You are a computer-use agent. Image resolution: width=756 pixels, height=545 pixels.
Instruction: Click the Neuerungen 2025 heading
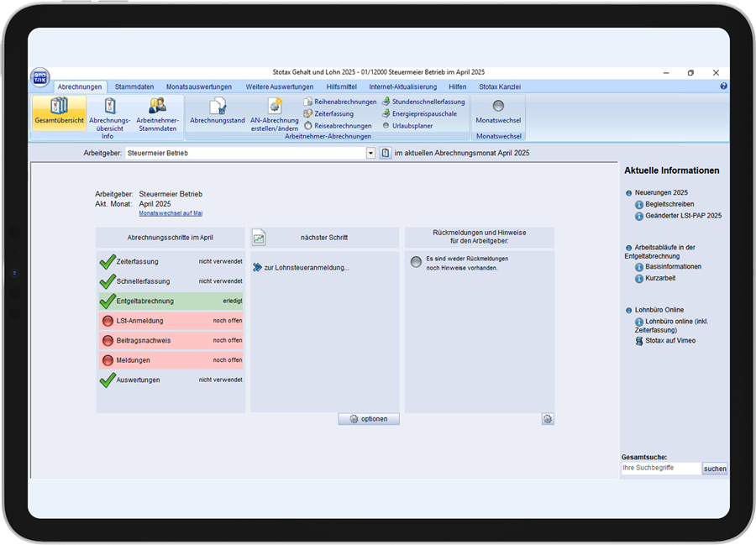(661, 193)
